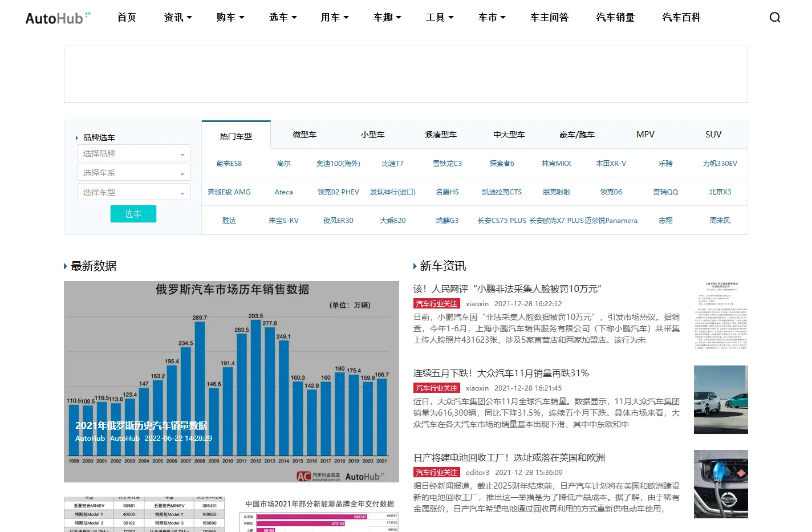The width and height of the screenshot is (812, 532).
Task: Open the 名爵HS model link
Action: click(x=448, y=192)
